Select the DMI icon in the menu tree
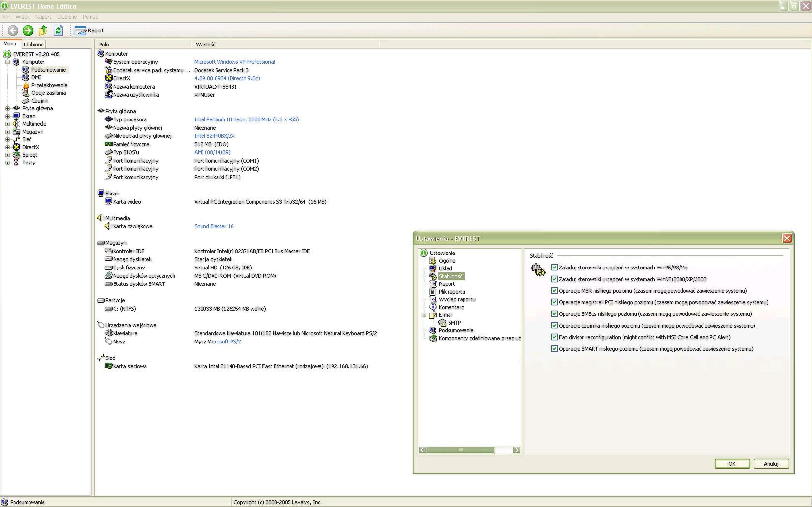This screenshot has height=507, width=812. (x=26, y=77)
